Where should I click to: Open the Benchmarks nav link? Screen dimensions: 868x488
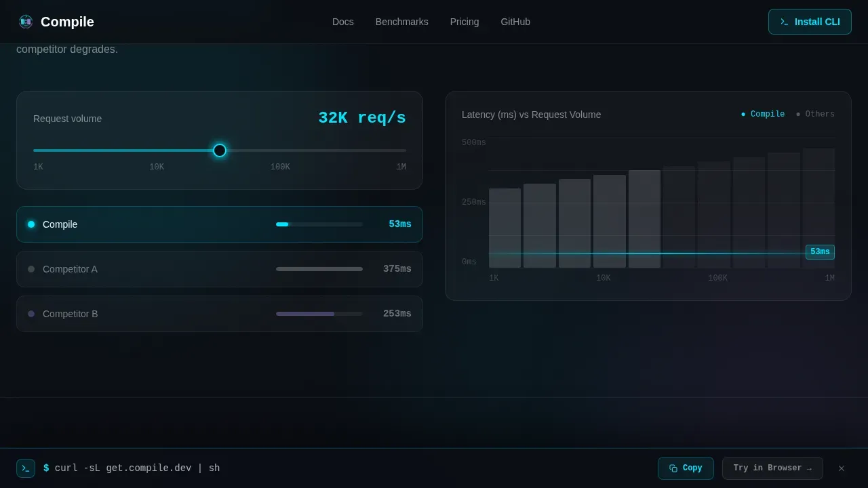click(x=402, y=22)
